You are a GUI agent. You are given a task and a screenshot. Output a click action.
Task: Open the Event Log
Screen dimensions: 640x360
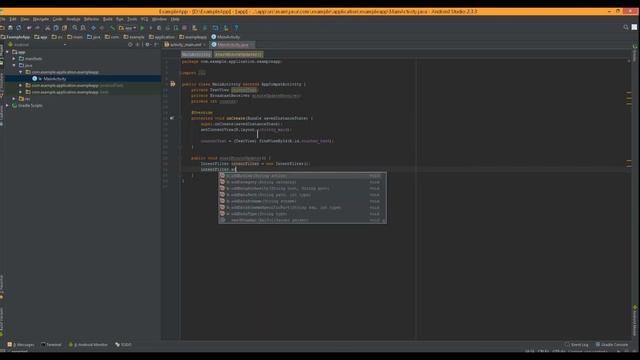[x=576, y=344]
